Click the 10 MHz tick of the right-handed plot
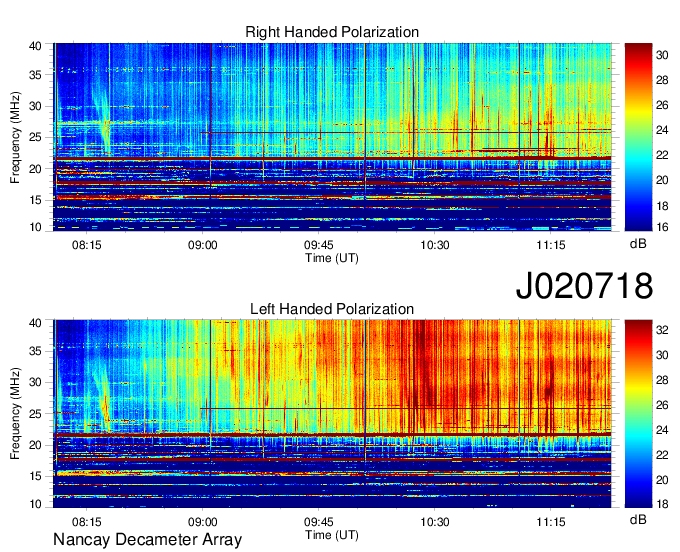The width and height of the screenshot is (680, 552). (35, 227)
